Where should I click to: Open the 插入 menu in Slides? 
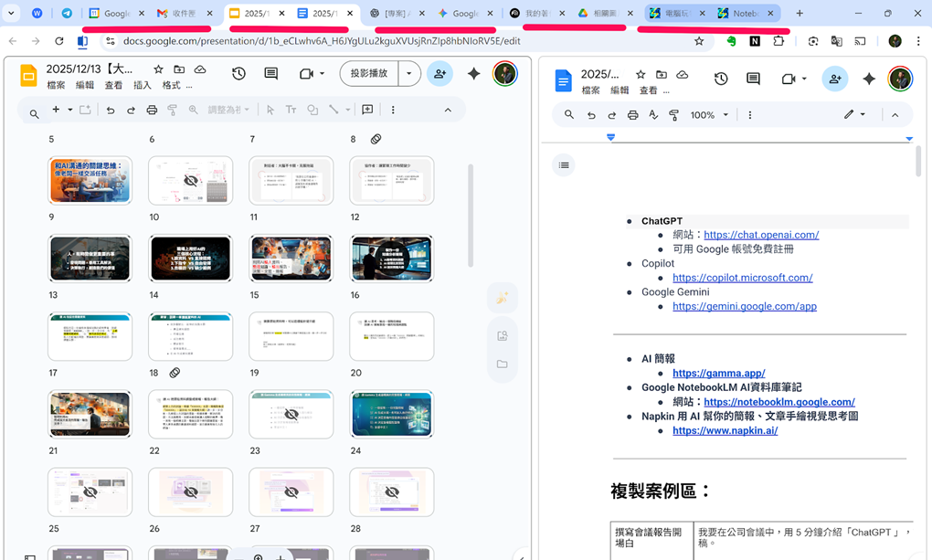143,85
